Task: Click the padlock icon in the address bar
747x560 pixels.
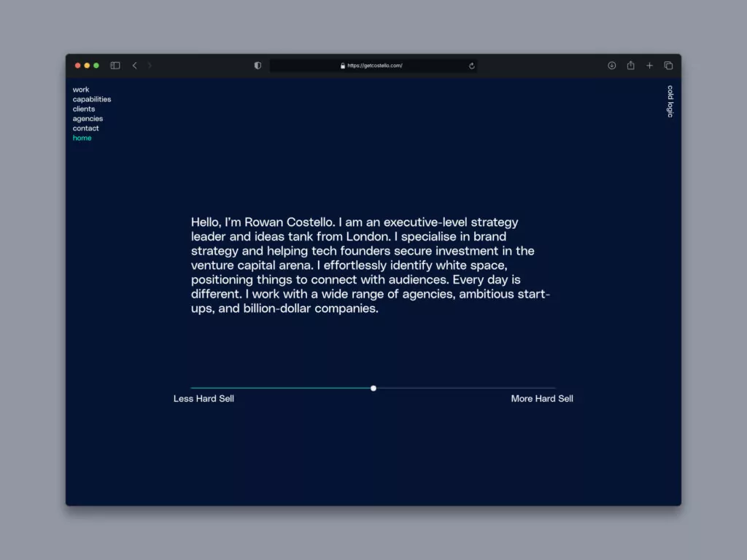Action: pyautogui.click(x=343, y=66)
